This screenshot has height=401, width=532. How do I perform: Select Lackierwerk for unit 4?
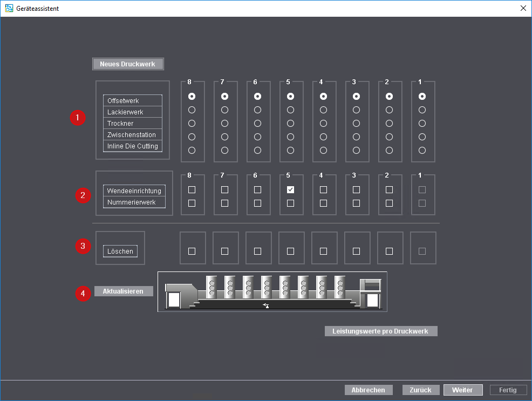(323, 110)
